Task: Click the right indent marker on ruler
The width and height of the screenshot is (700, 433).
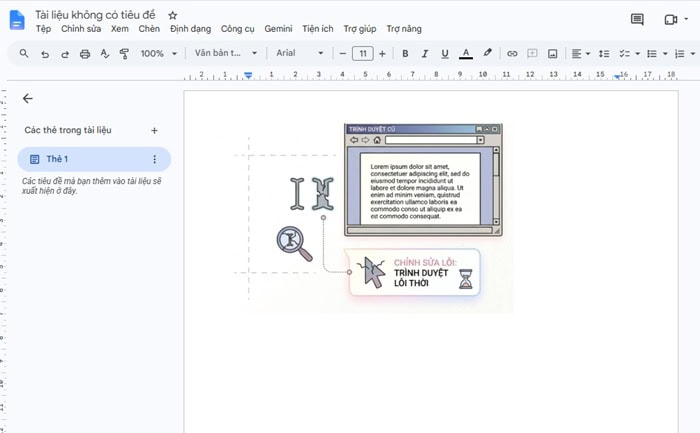Action: 617,77
